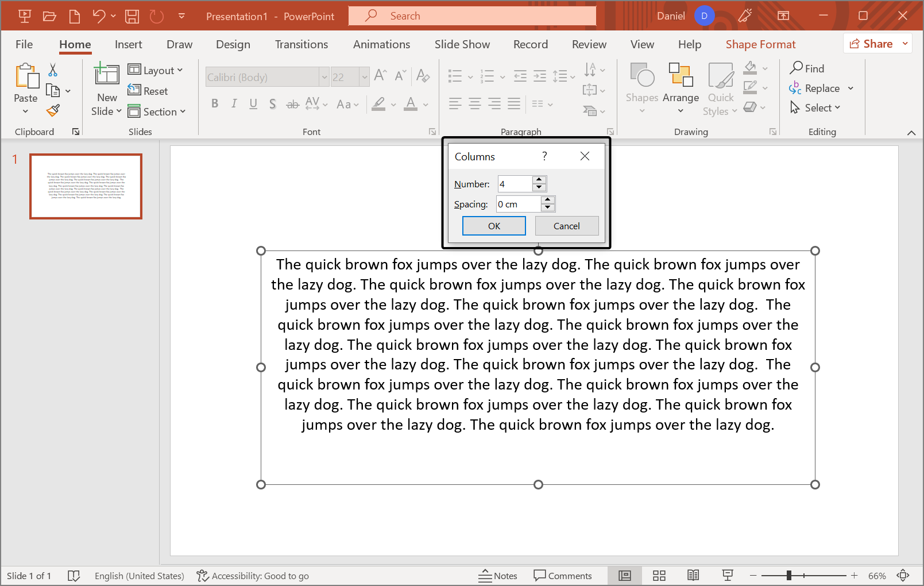Image resolution: width=924 pixels, height=586 pixels.
Task: Click the Undo arrow icon
Action: (x=99, y=16)
